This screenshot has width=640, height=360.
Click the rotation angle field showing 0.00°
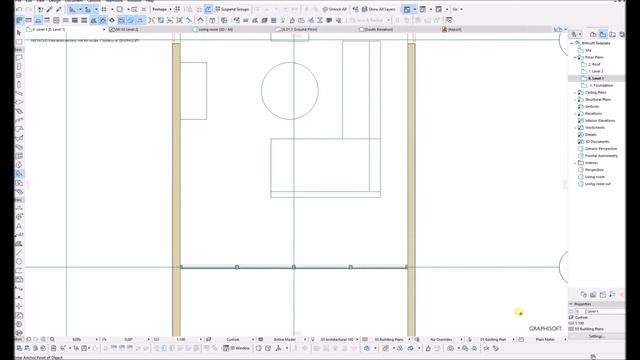[x=128, y=339]
